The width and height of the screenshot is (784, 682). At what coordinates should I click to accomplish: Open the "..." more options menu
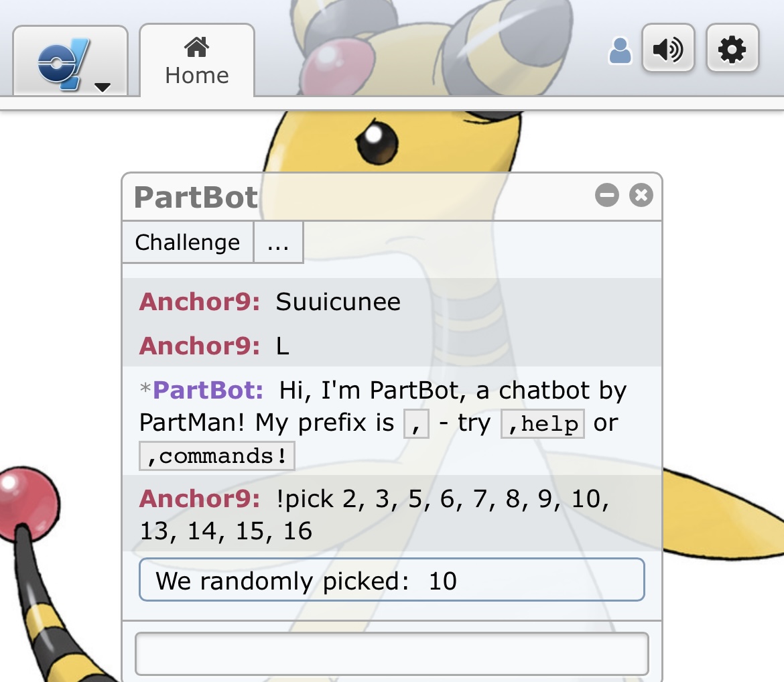(278, 243)
